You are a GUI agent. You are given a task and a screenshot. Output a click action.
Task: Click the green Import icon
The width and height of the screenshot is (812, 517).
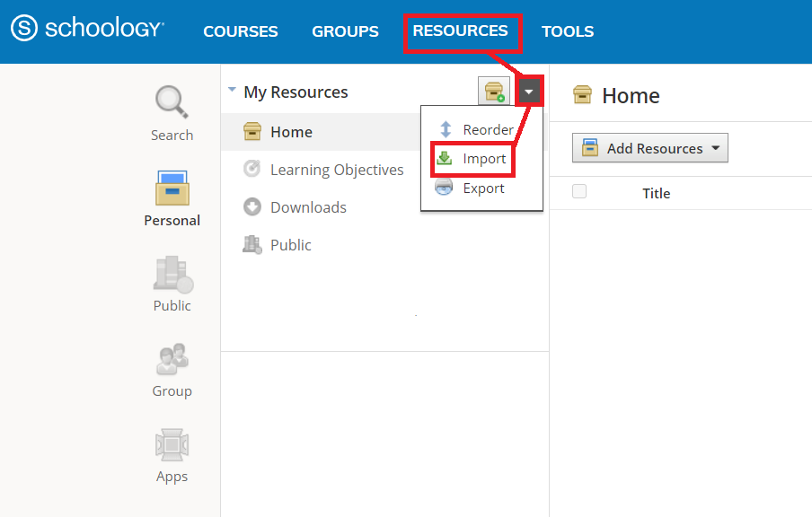(x=445, y=158)
